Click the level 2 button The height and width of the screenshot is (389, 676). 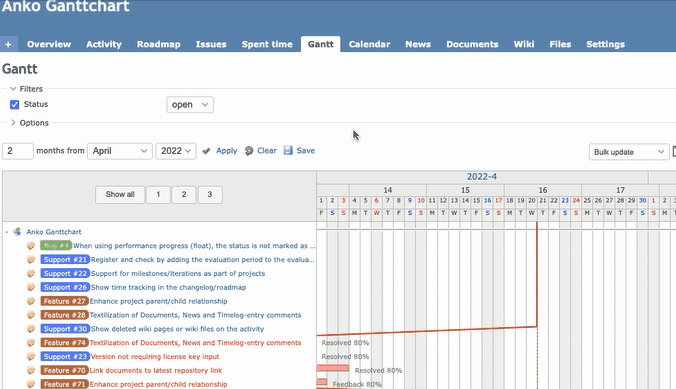coord(184,194)
